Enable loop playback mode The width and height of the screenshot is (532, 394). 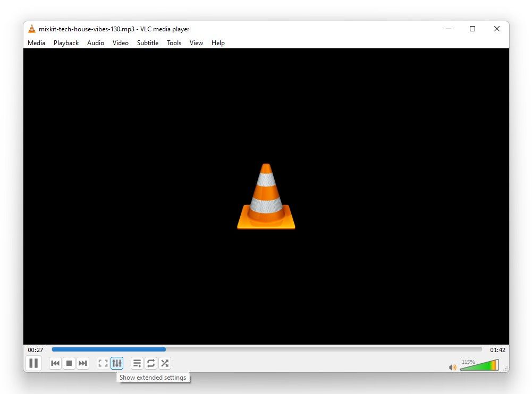[x=150, y=363]
